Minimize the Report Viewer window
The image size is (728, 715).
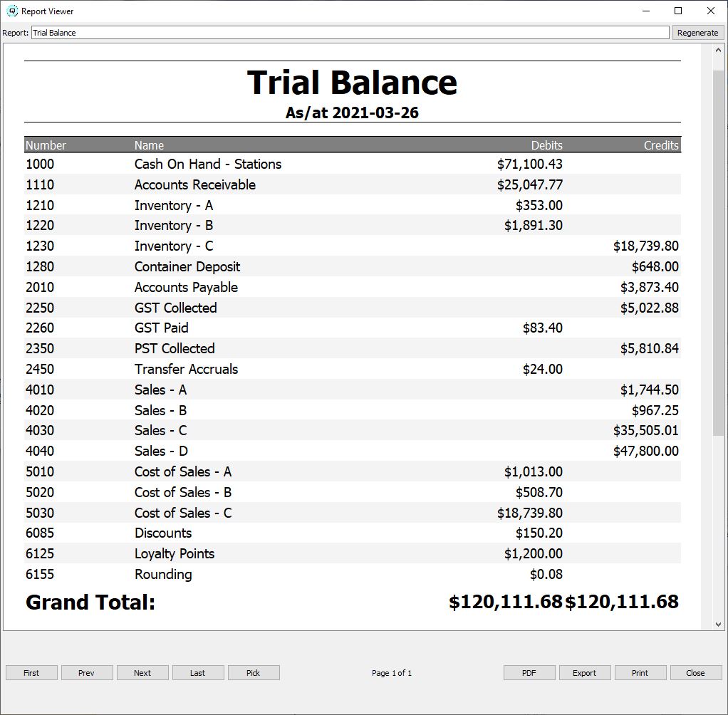click(646, 11)
